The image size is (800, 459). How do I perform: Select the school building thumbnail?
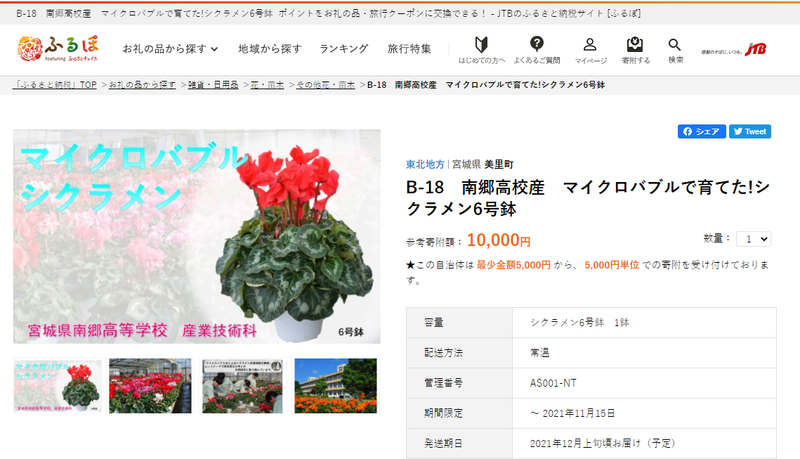tap(336, 386)
